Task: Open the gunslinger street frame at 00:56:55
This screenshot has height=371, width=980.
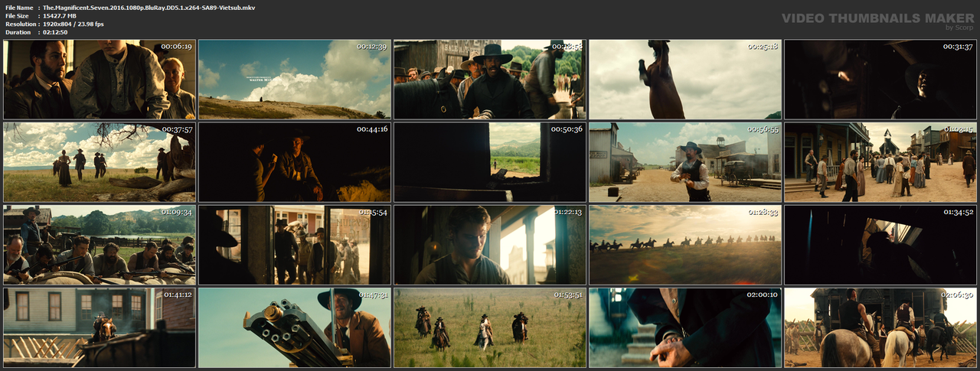Action: click(x=685, y=161)
